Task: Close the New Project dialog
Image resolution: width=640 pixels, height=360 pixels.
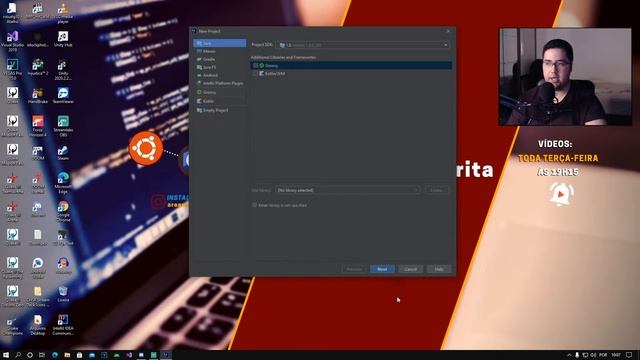Action: pos(448,31)
